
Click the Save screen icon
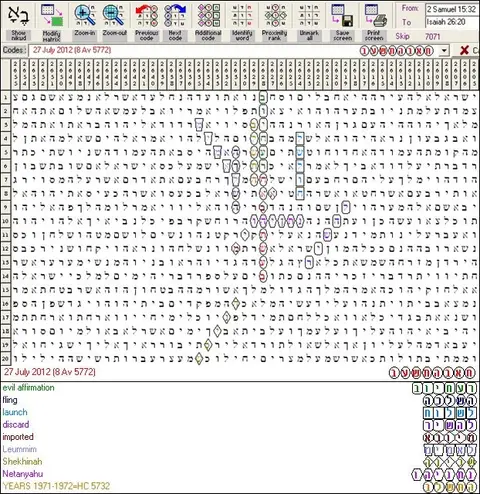click(342, 16)
